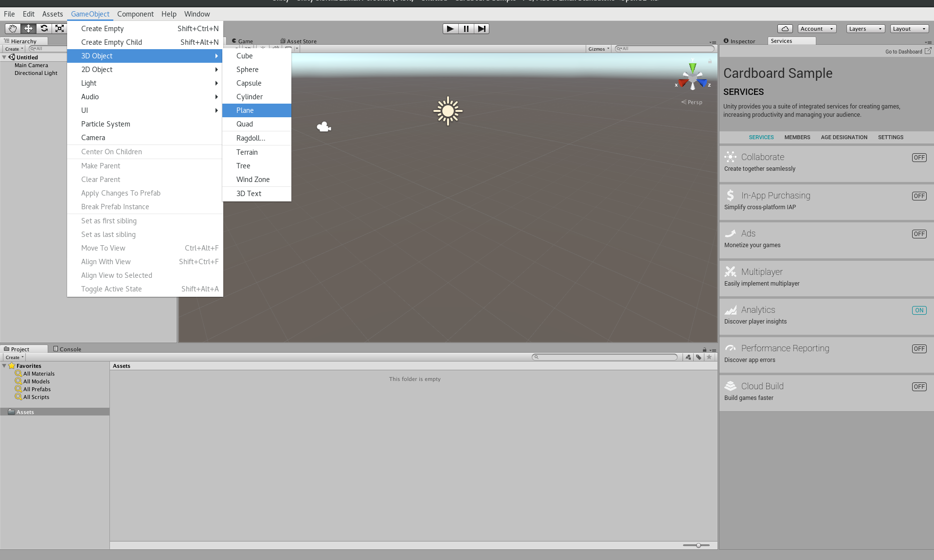Click the Search by Type icon
Viewport: 934px width, 560px height.
click(x=688, y=357)
